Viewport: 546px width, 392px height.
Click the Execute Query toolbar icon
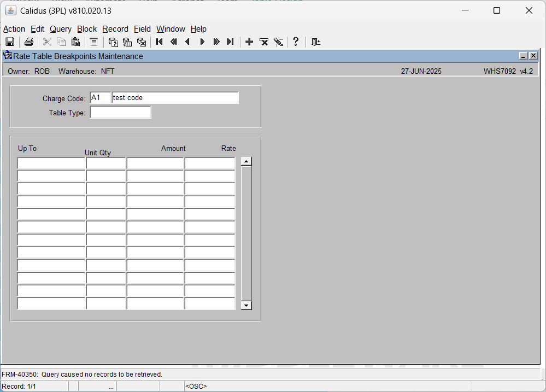click(127, 42)
